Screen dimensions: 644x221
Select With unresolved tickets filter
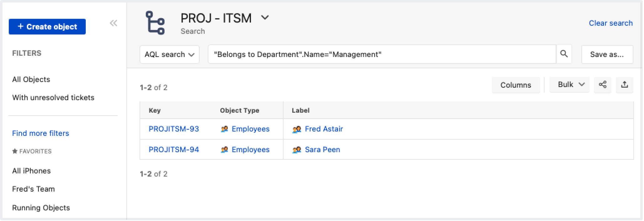[x=53, y=98]
